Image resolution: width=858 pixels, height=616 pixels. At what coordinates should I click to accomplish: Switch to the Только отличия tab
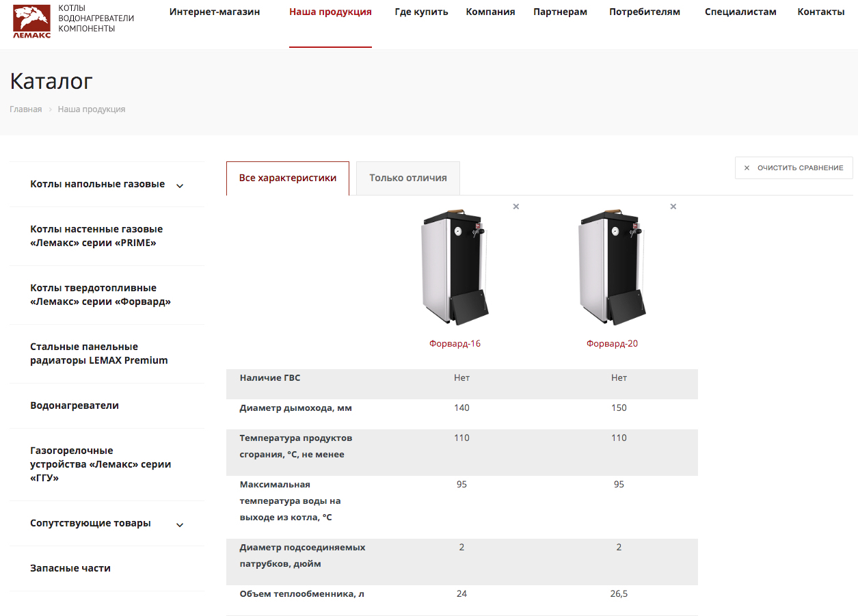click(408, 178)
